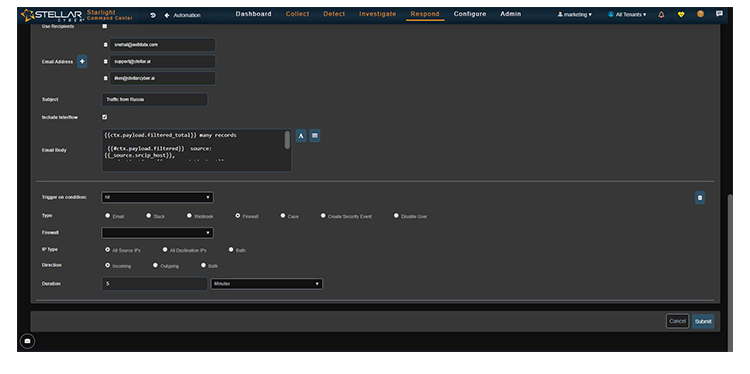Image resolution: width=750 pixels, height=374 pixels.
Task: Open the orange help icon
Action: click(700, 14)
